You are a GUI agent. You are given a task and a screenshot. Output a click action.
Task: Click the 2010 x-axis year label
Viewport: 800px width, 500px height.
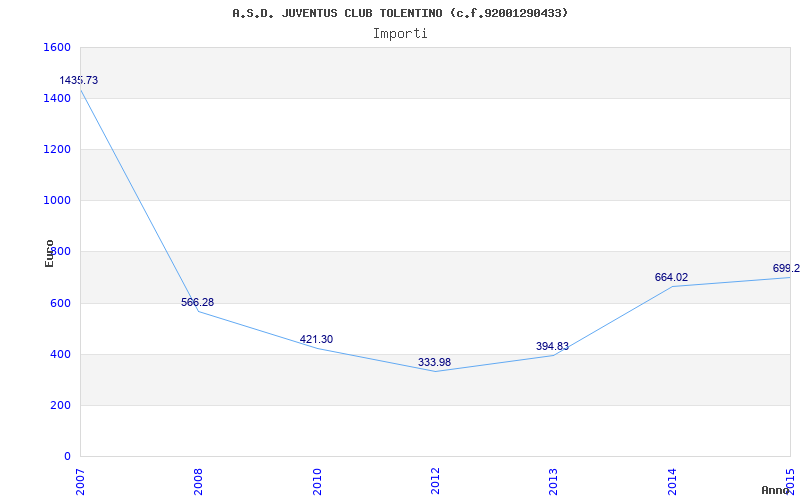pos(317,481)
